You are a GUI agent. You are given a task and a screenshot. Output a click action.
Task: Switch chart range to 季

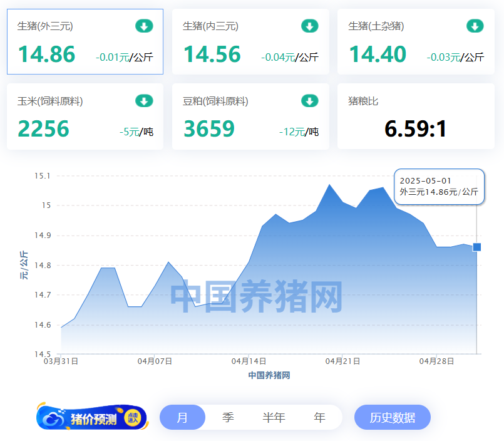click(x=228, y=417)
